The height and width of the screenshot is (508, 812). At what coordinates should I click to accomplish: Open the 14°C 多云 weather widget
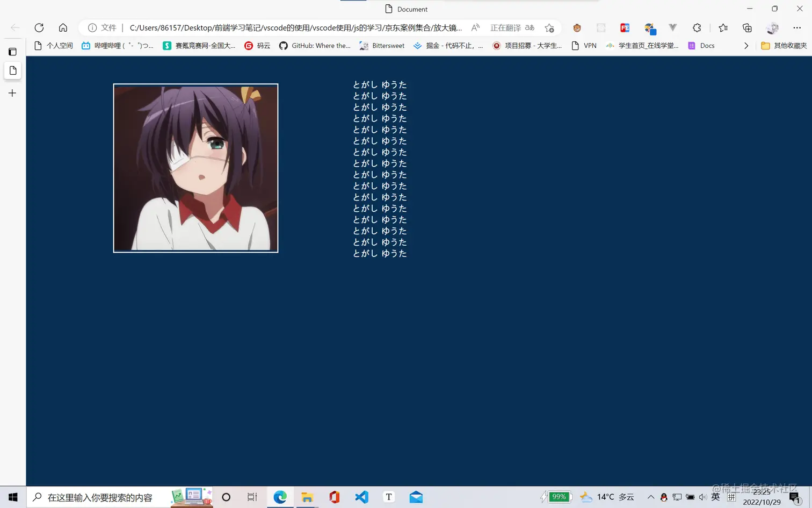pyautogui.click(x=607, y=497)
